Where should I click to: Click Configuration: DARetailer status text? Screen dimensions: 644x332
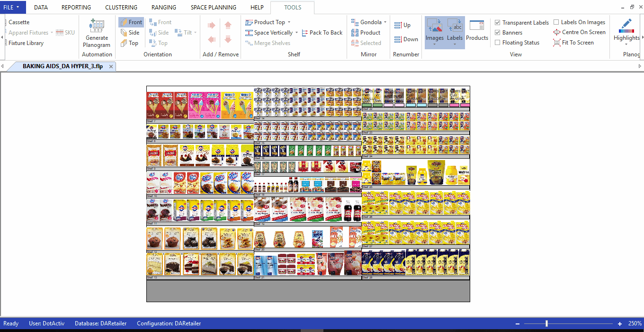(169, 323)
